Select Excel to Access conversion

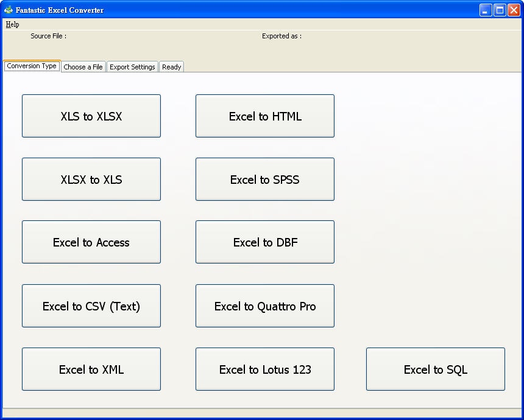click(x=91, y=242)
